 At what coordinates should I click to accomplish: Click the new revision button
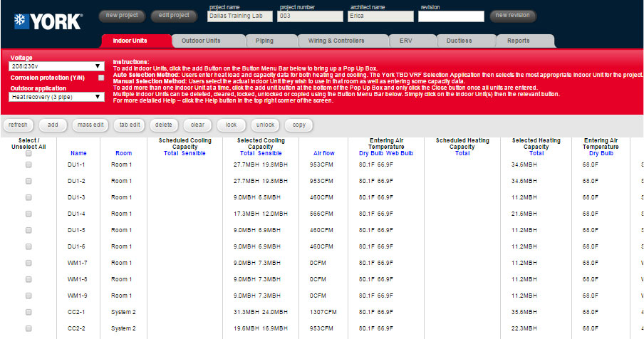(x=512, y=15)
